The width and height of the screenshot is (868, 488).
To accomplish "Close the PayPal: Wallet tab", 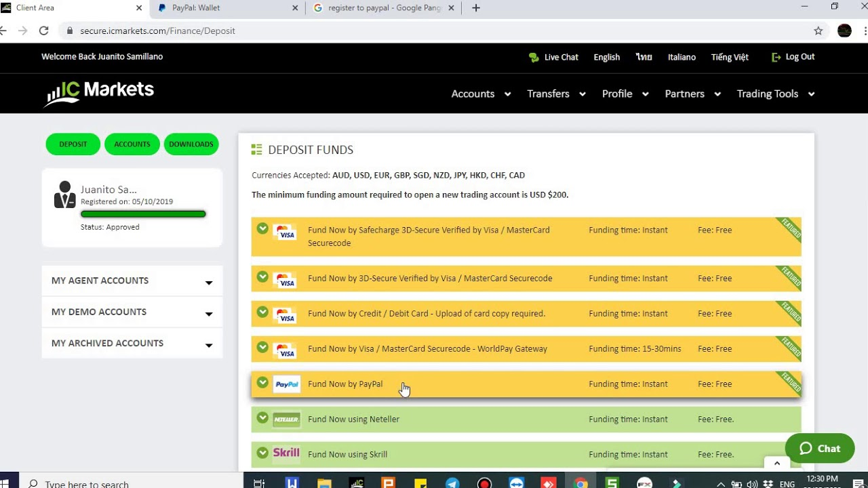I will [x=295, y=8].
